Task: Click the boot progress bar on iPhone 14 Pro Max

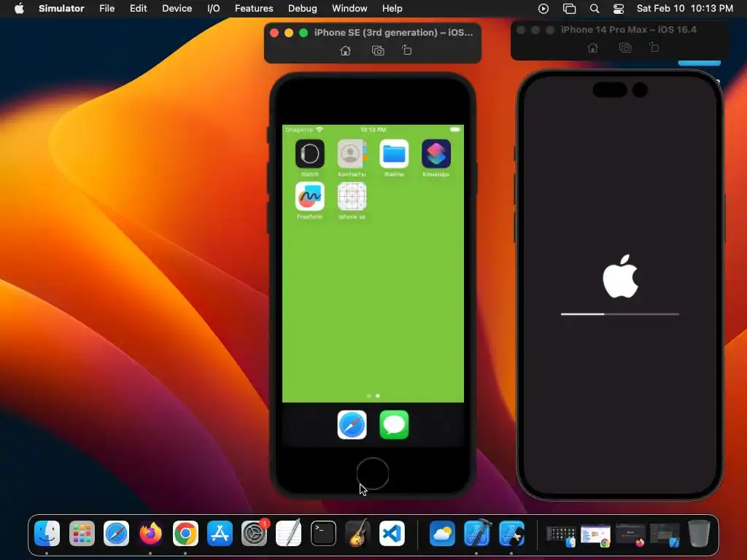Action: click(x=620, y=314)
